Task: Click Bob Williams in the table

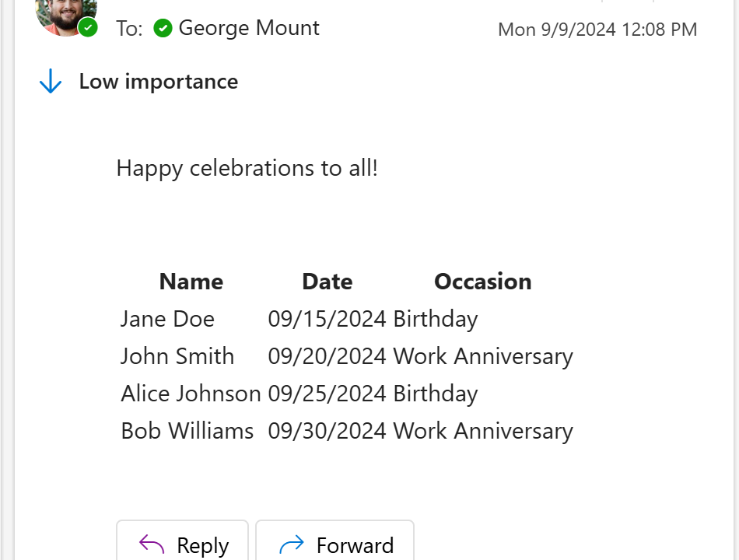Action: click(x=187, y=431)
